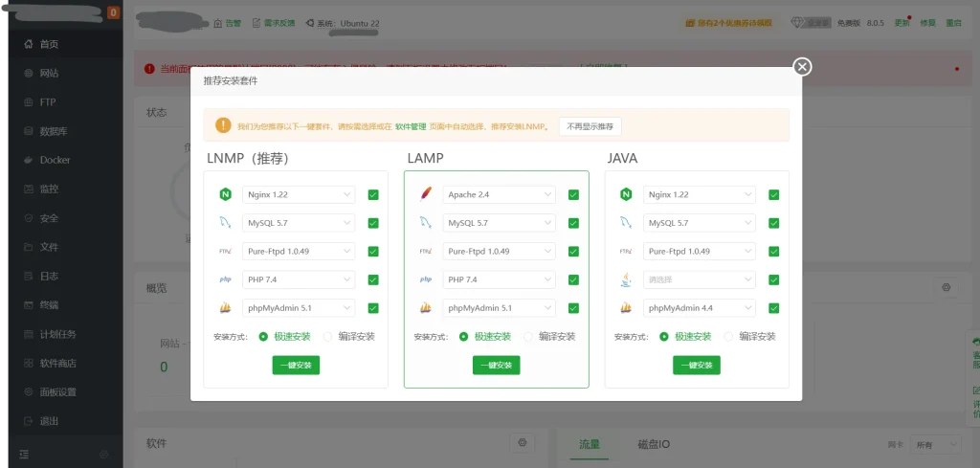
Task: Click the 重启 link in header
Action: pos(953,23)
